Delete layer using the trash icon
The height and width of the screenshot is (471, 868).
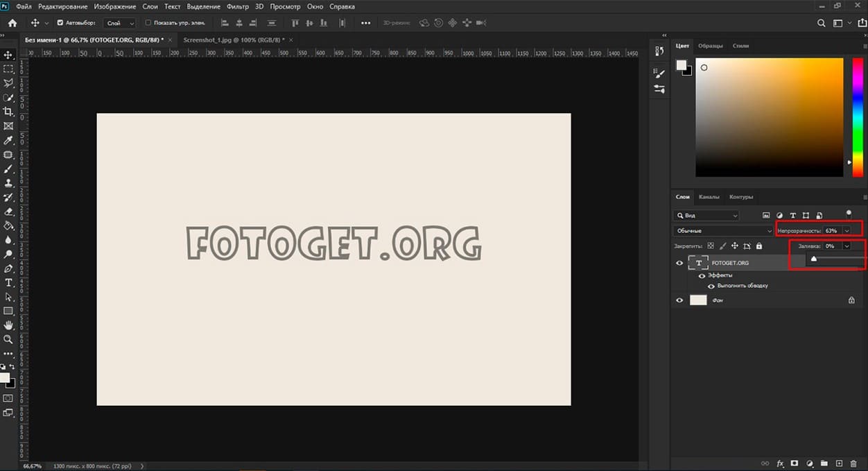point(853,463)
